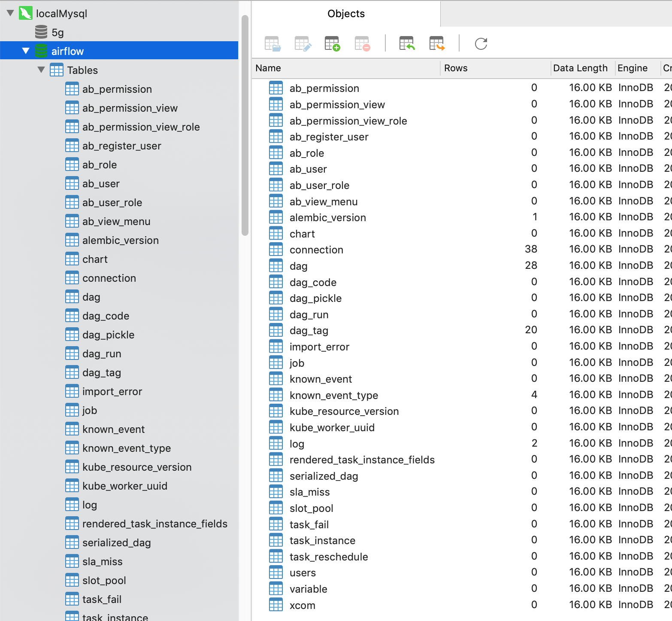Click the Tables group icon in sidebar

(57, 70)
